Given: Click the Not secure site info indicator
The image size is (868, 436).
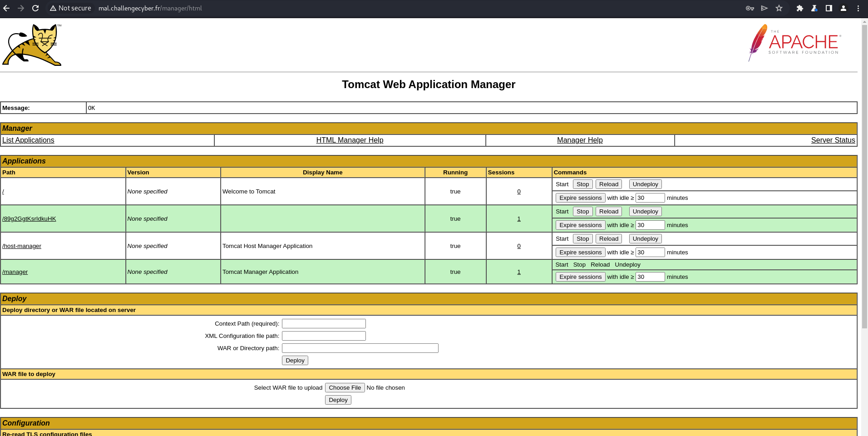Looking at the screenshot, I should pyautogui.click(x=70, y=8).
